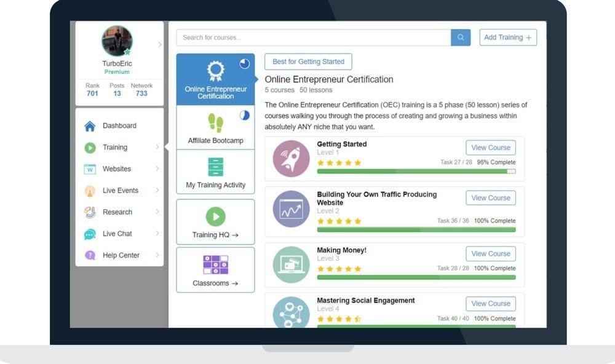Click the magnifying glass search icon

pyautogui.click(x=461, y=38)
